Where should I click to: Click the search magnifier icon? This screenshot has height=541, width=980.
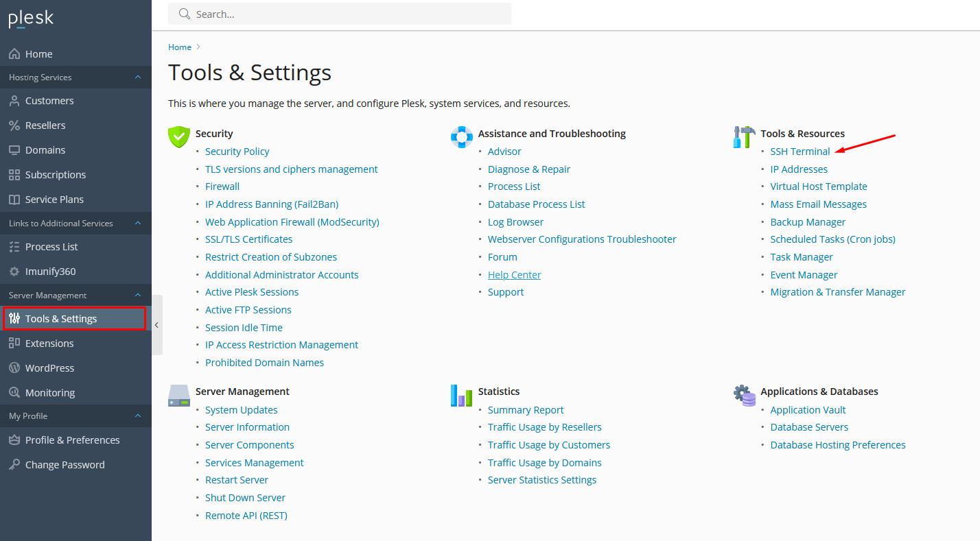click(184, 14)
